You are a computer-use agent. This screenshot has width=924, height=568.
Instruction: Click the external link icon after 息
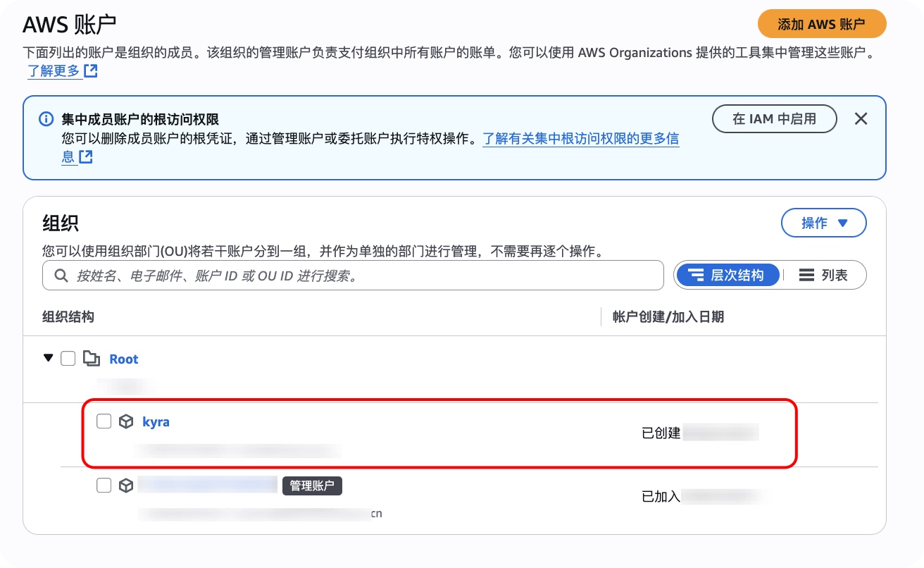point(86,156)
